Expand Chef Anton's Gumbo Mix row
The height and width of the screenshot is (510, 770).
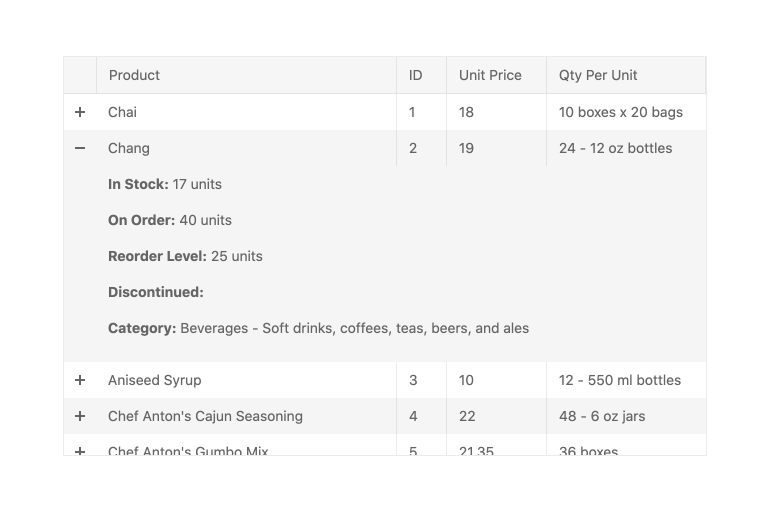pos(80,450)
